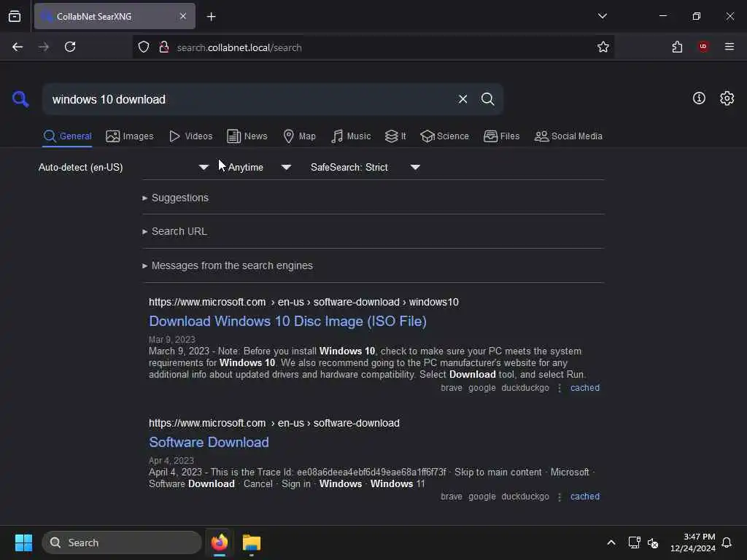Click 'duckduckgo' under Software Download result
Viewport: 747px width, 560px height.
(525, 496)
